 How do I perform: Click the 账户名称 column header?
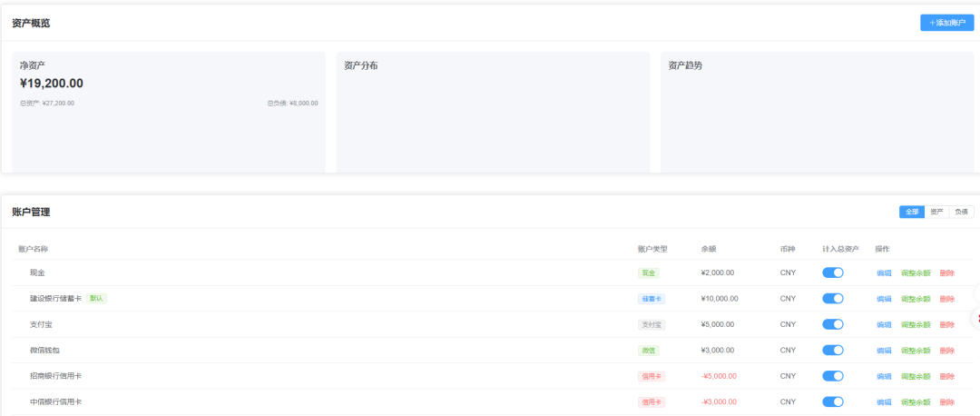click(34, 249)
